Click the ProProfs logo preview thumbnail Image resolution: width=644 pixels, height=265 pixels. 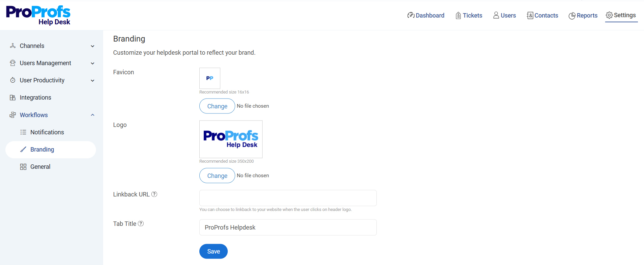click(x=231, y=139)
